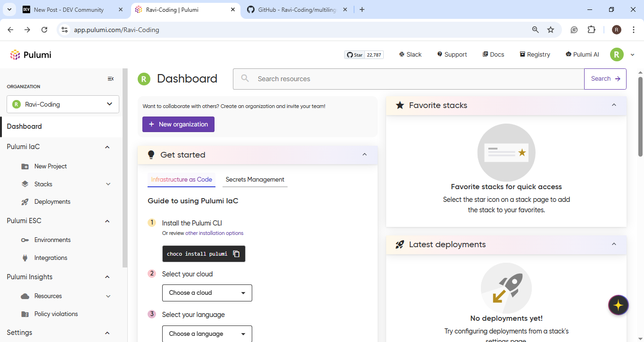Screen dimensions: 644x342
Task: View site information icon in address bar
Action: (65, 30)
